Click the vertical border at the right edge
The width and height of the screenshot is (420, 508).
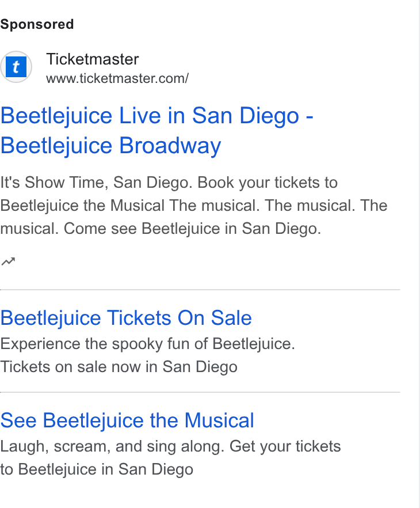(x=419, y=254)
